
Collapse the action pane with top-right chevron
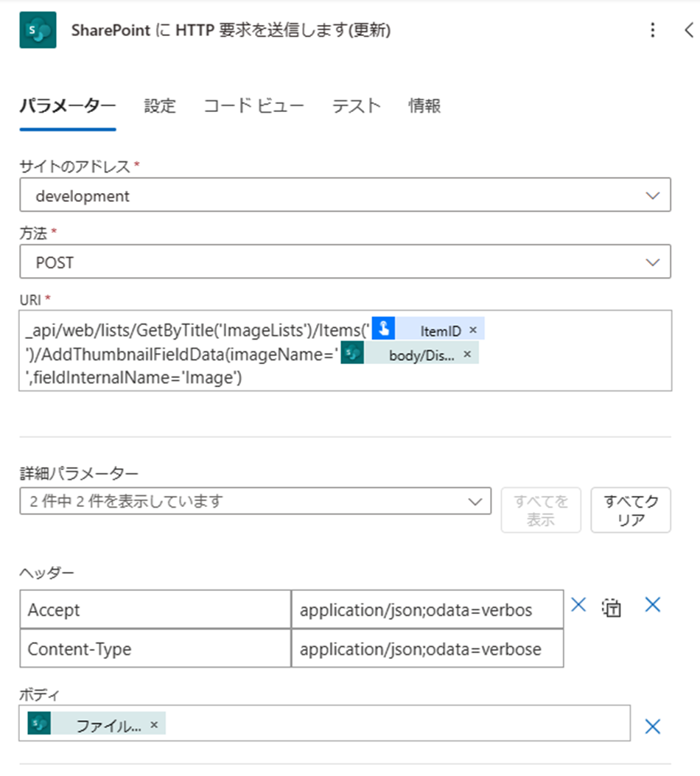687,30
